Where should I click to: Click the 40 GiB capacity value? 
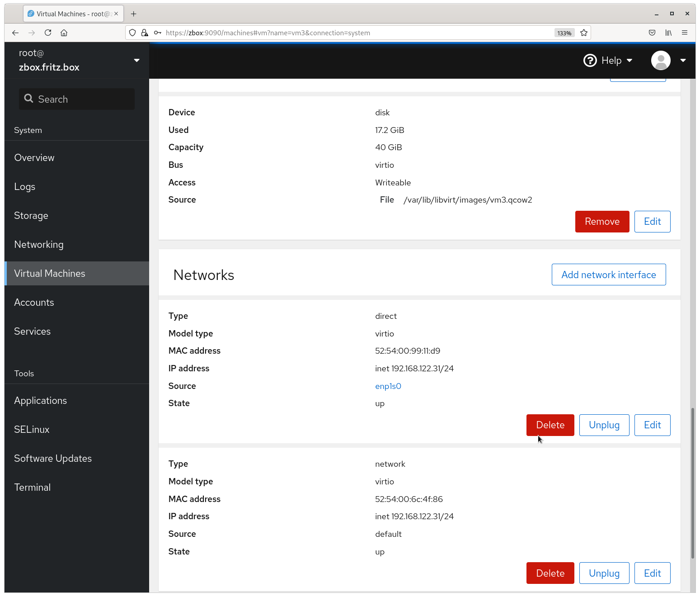click(389, 147)
